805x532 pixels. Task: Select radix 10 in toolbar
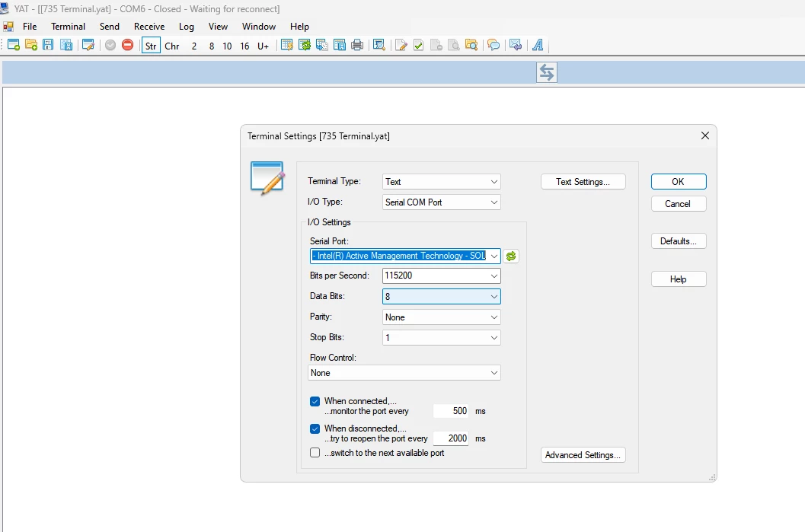(227, 46)
